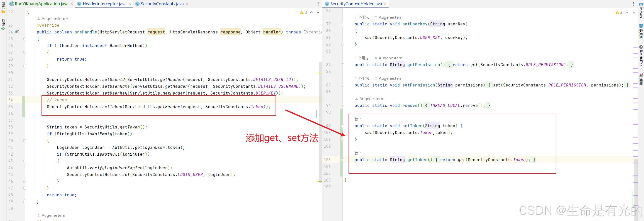Click 'Augenestern *' author hint above @Override
This screenshot has height=221, width=644.
tap(53, 18)
